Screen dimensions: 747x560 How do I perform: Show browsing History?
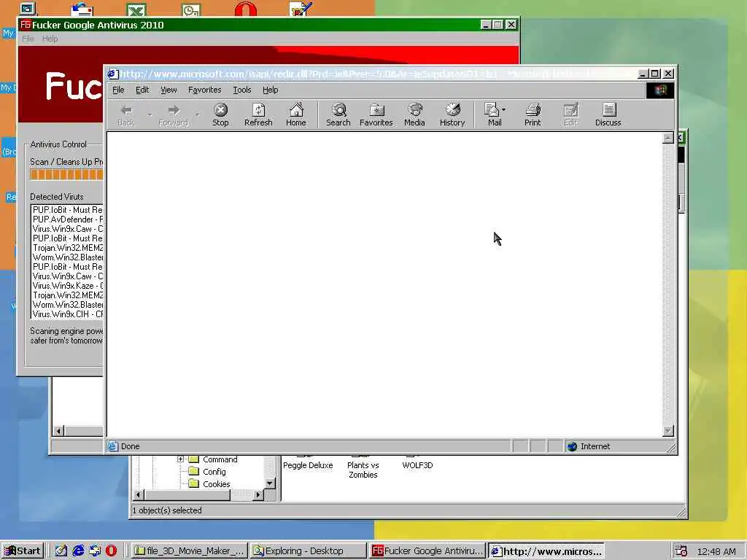tap(452, 114)
